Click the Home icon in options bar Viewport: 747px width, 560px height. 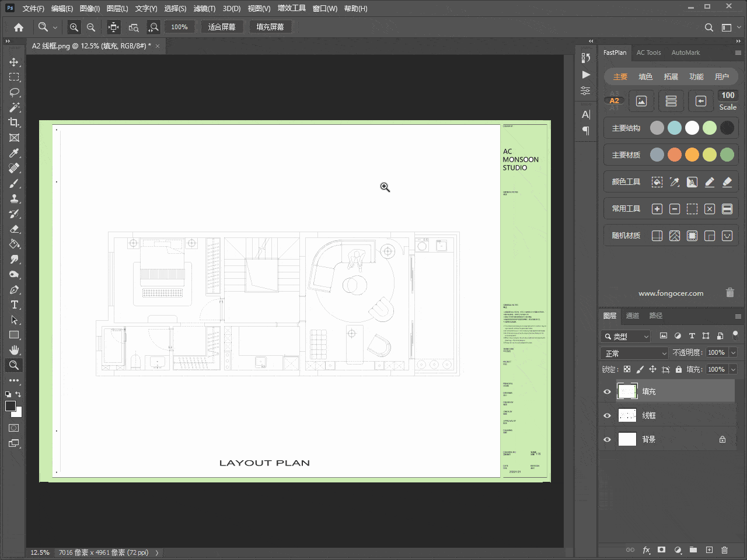pos(19,27)
